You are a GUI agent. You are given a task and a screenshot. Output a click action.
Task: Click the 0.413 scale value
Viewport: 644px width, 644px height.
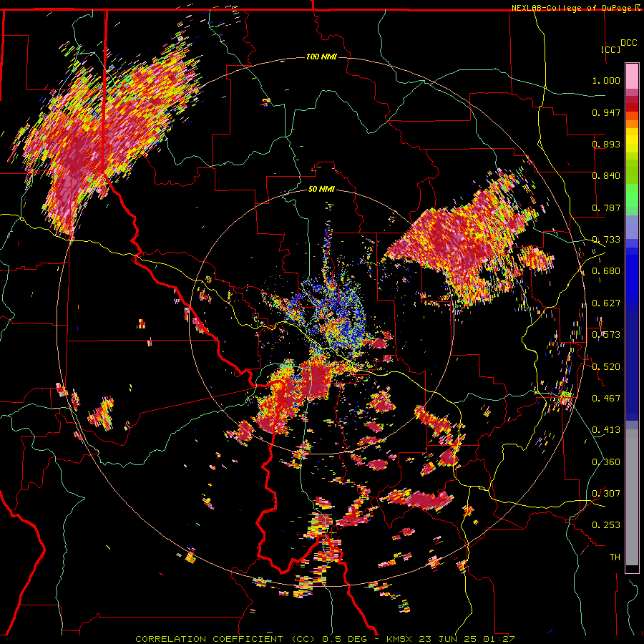pyautogui.click(x=606, y=430)
